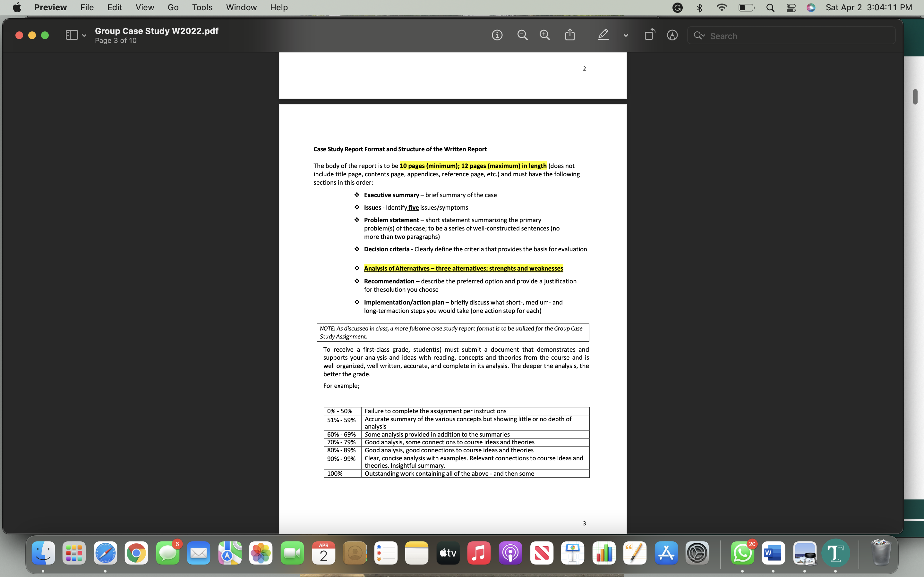Activate the Highlight pen tool
The image size is (924, 577).
point(603,35)
